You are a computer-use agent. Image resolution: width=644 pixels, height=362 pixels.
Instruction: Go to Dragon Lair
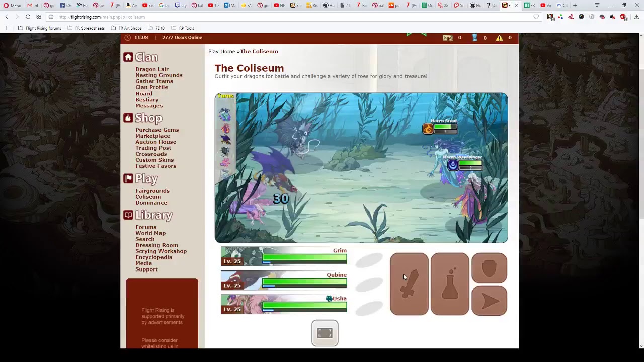pos(152,69)
